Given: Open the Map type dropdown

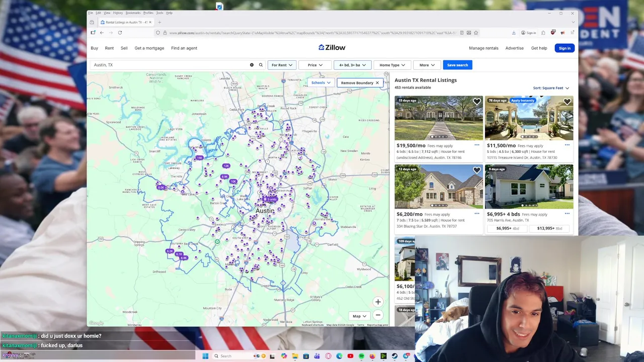Looking at the screenshot, I should tap(359, 316).
